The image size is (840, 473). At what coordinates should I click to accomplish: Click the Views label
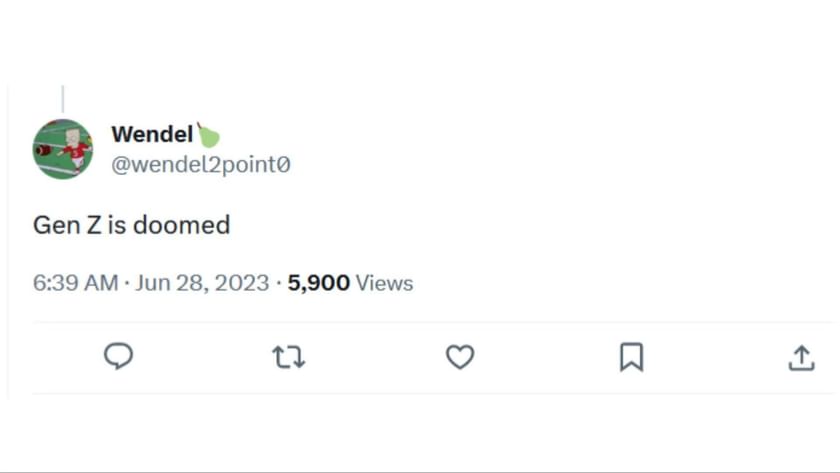click(384, 283)
